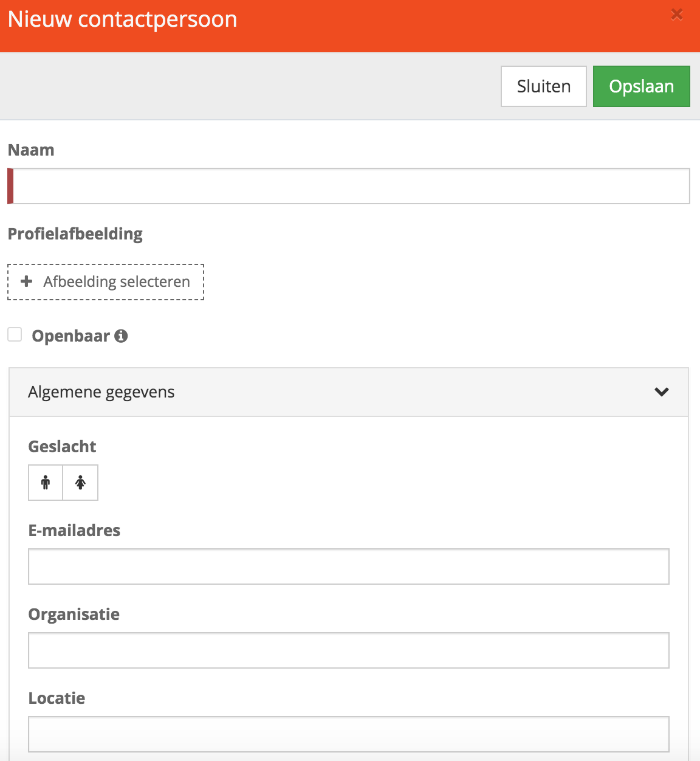Select the female gender icon
Viewport: 700px width, 761px height.
pyautogui.click(x=80, y=483)
